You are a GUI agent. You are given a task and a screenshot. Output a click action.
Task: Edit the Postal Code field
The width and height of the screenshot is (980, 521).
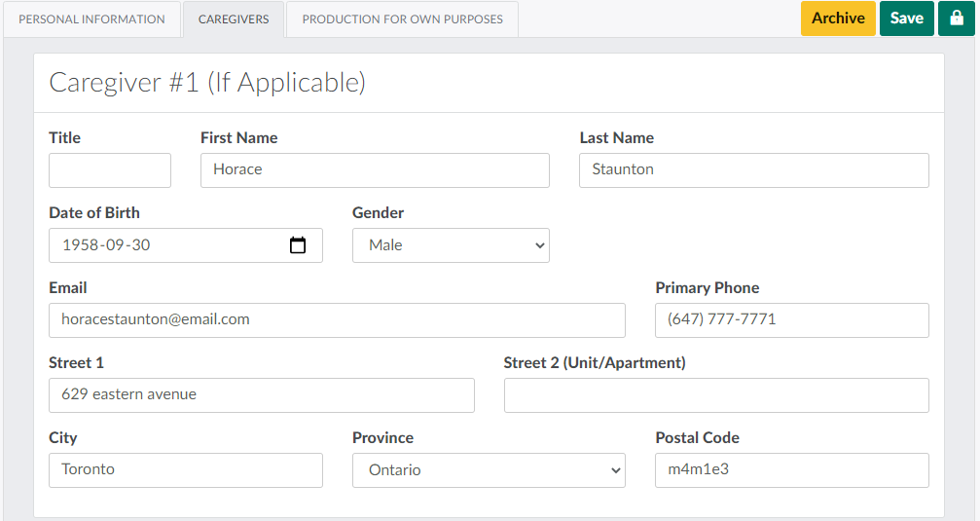pyautogui.click(x=791, y=470)
